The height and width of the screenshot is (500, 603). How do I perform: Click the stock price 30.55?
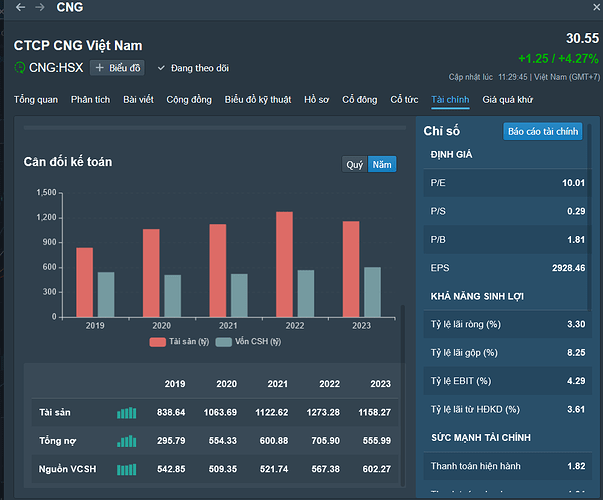pos(582,38)
